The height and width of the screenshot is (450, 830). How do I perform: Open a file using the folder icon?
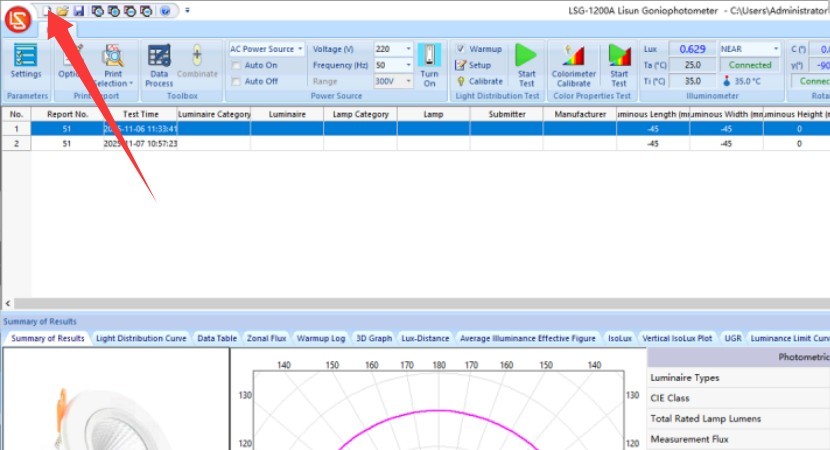coord(62,11)
